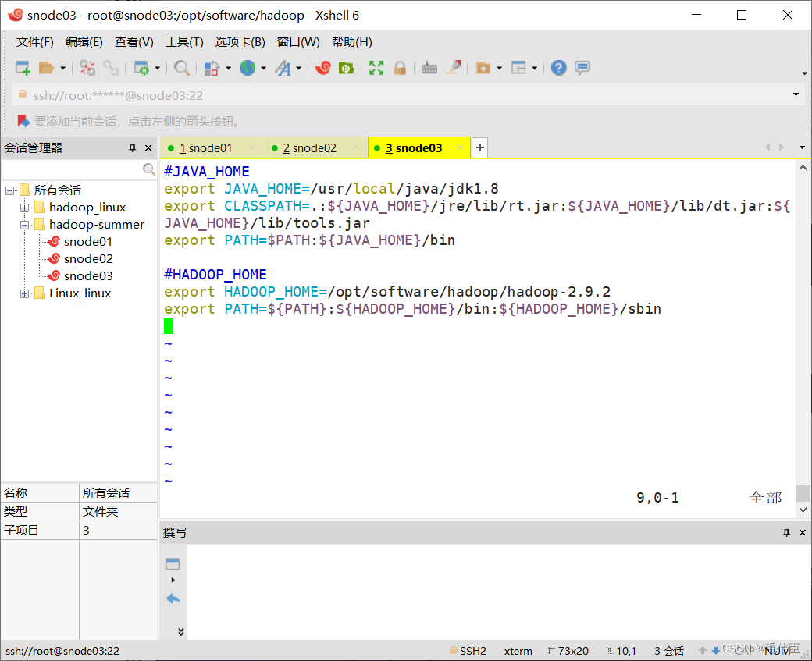Click the compose target window icon
This screenshot has height=661, width=812.
(x=173, y=563)
